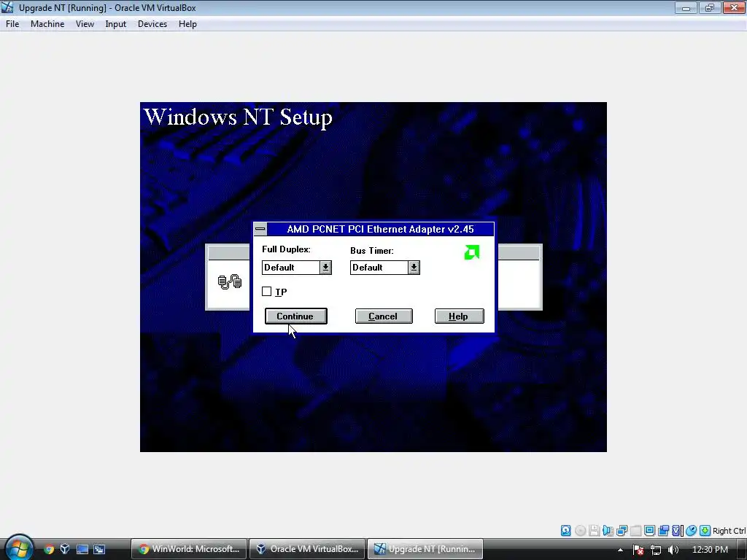Click Show Desktop quick launch icon
747x560 pixels.
[x=82, y=549]
